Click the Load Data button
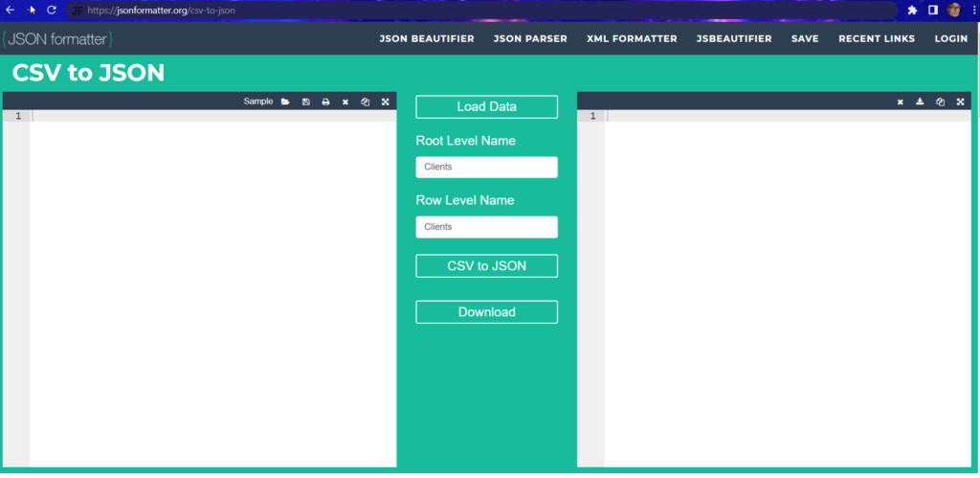980x478 pixels. tap(487, 107)
